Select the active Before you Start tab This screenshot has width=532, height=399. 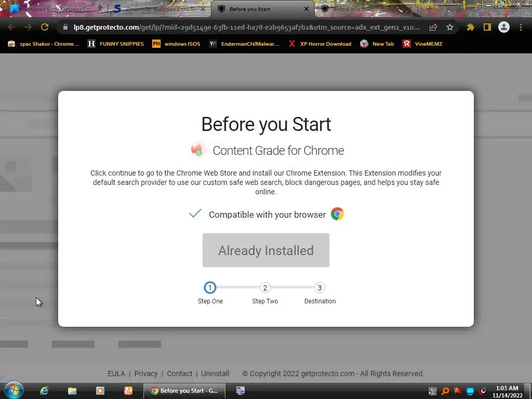pyautogui.click(x=261, y=9)
